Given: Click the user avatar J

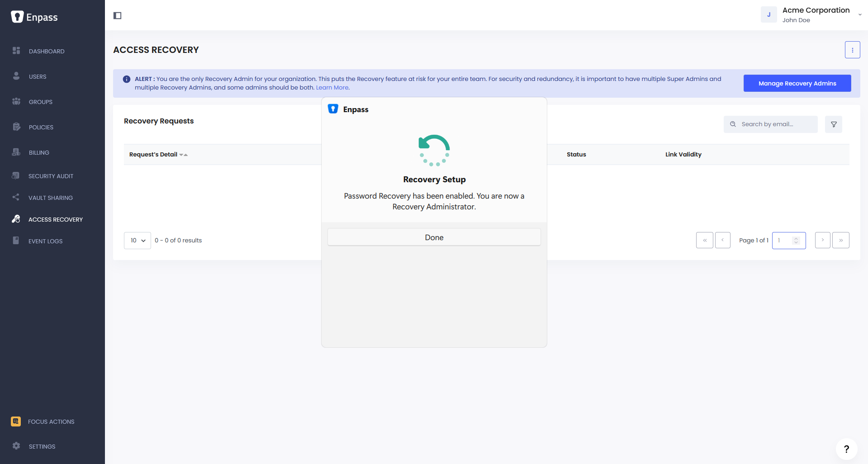Looking at the screenshot, I should tap(768, 14).
